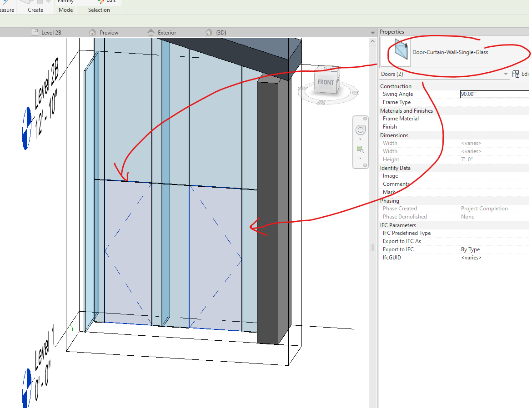This screenshot has height=408, width=532.
Task: Open the Doors (2) type selector dropdown
Action: (506, 74)
